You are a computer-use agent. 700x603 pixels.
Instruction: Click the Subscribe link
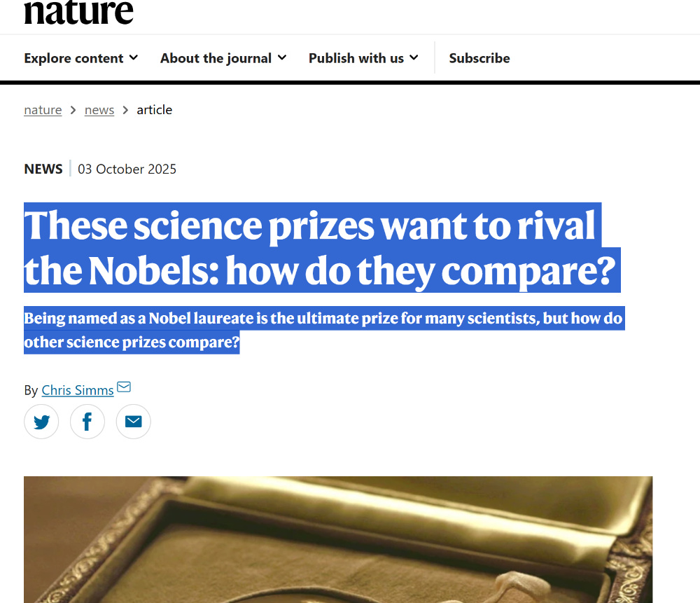(x=479, y=58)
